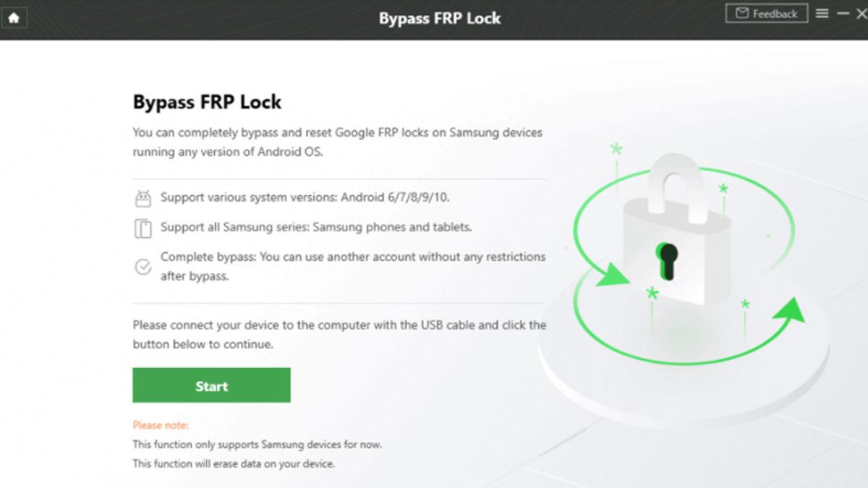Open the Feedback dialog
This screenshot has height=488, width=868.
766,13
